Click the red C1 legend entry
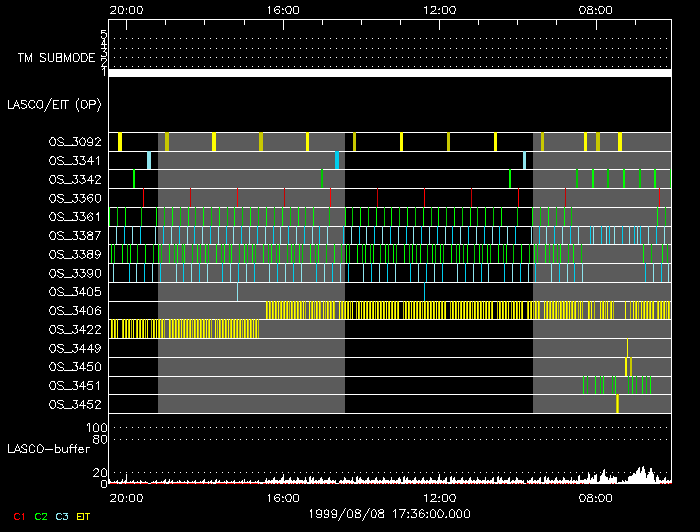Viewport: 700px width, 532px height. (x=17, y=516)
